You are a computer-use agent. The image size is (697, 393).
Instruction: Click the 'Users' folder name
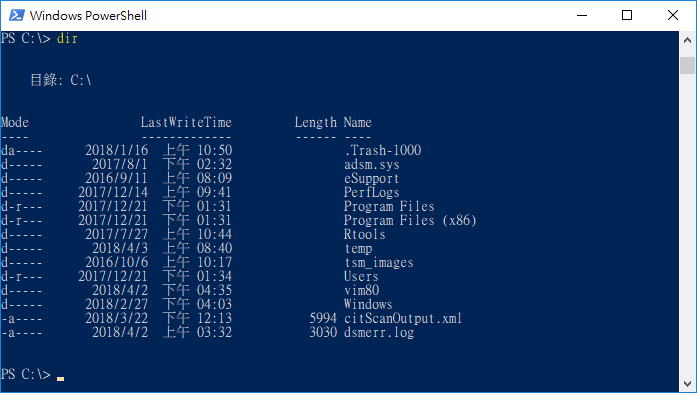pyautogui.click(x=361, y=276)
